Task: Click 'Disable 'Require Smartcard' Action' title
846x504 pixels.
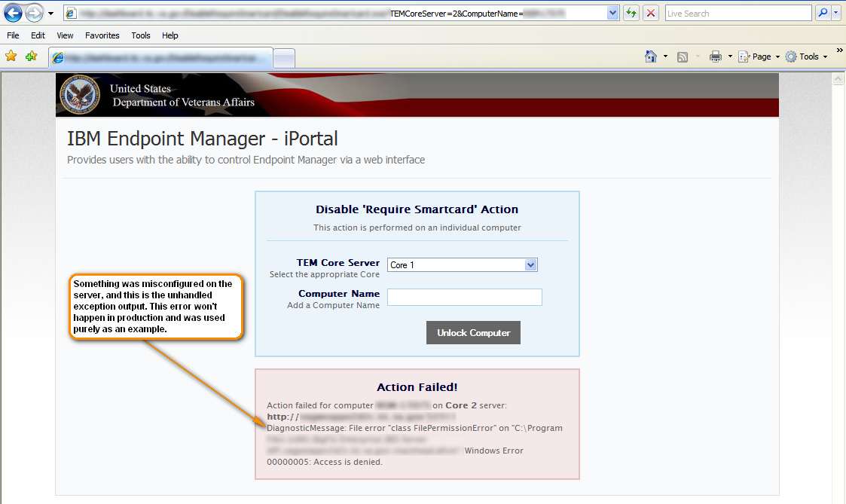Action: (x=417, y=209)
